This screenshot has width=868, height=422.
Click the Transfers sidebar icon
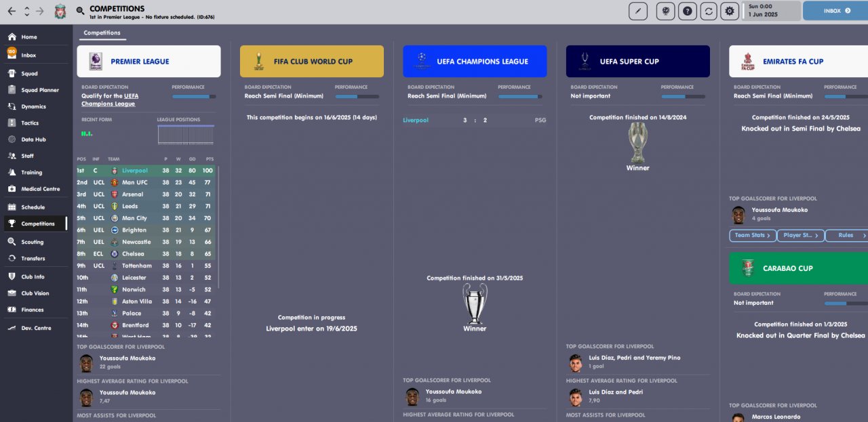pyautogui.click(x=12, y=258)
